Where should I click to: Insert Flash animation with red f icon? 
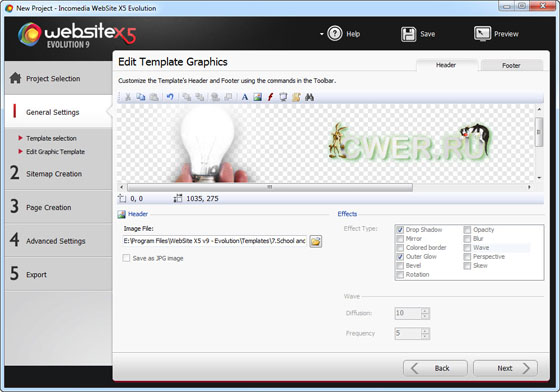[x=270, y=97]
